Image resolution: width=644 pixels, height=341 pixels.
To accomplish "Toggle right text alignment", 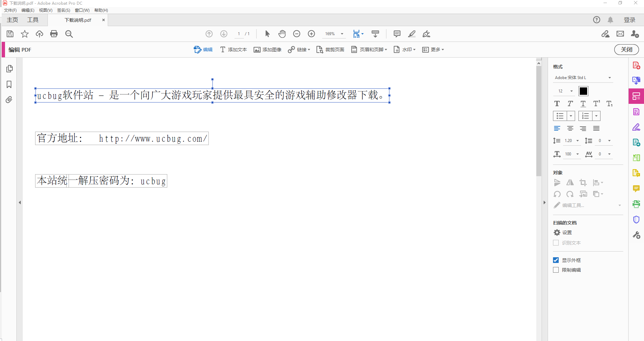I will coord(583,128).
